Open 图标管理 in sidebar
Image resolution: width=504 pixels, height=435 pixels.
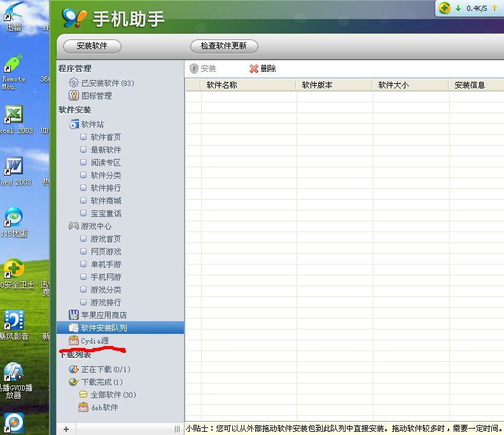tap(90, 95)
